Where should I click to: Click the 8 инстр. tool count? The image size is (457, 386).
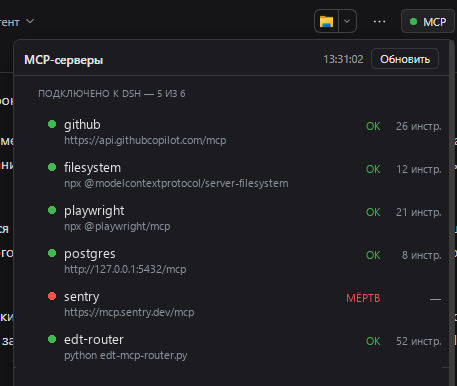click(422, 255)
